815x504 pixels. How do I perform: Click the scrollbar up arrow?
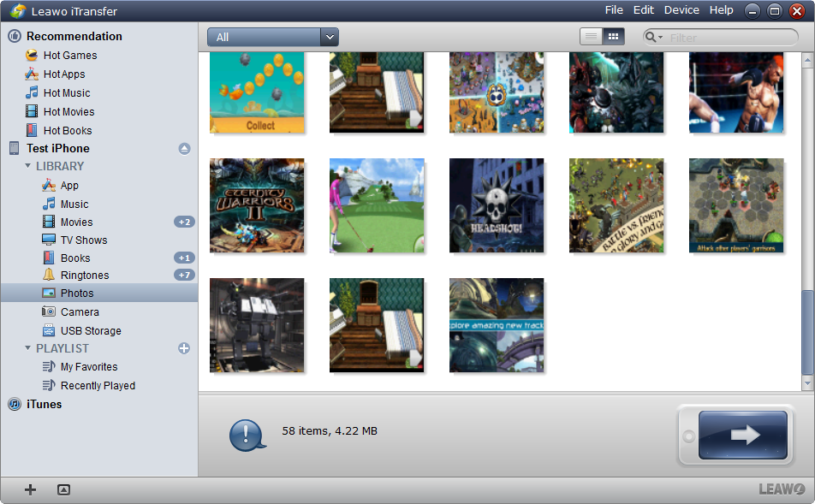pyautogui.click(x=807, y=60)
